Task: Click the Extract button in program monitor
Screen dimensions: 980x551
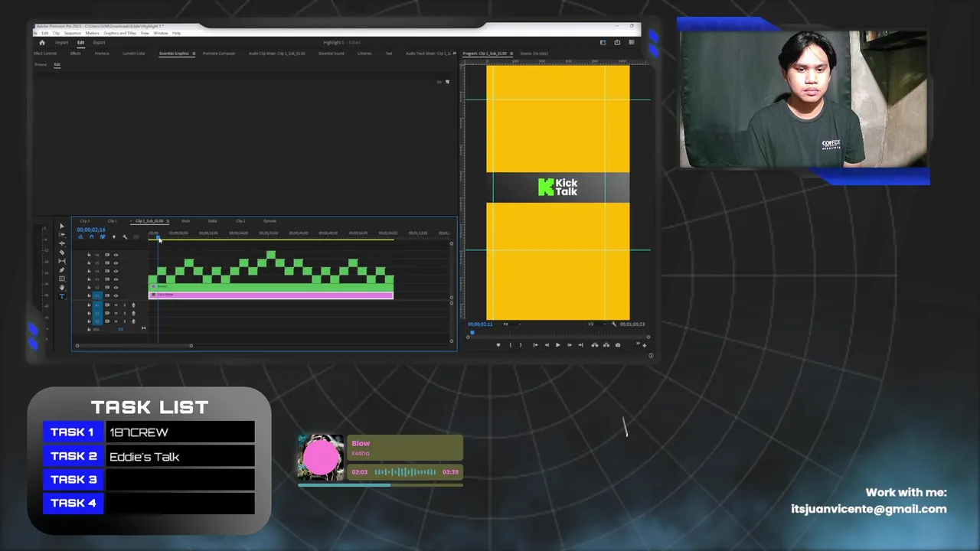Action: 606,345
